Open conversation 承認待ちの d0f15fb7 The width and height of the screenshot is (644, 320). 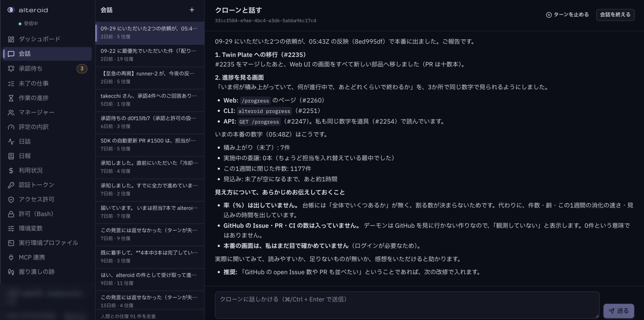(x=150, y=122)
